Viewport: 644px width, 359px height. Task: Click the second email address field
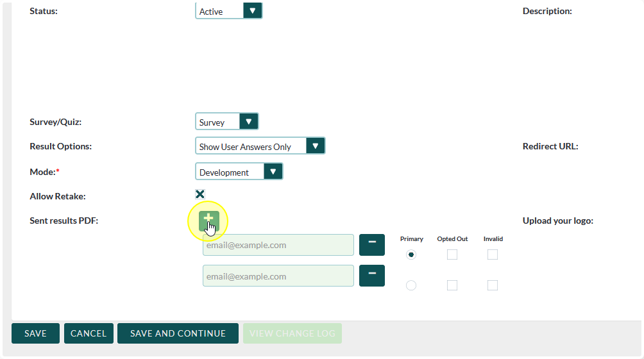[278, 276]
